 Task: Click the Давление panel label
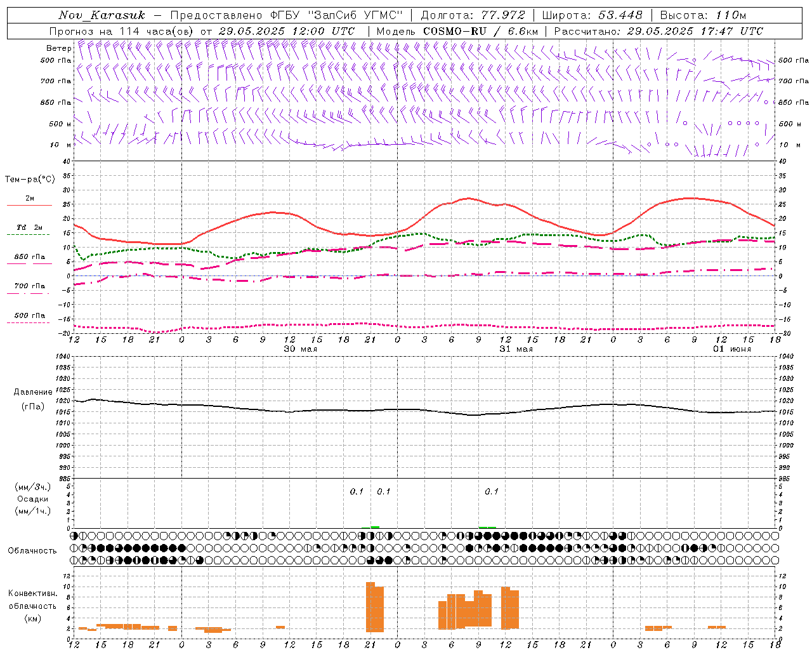point(32,392)
